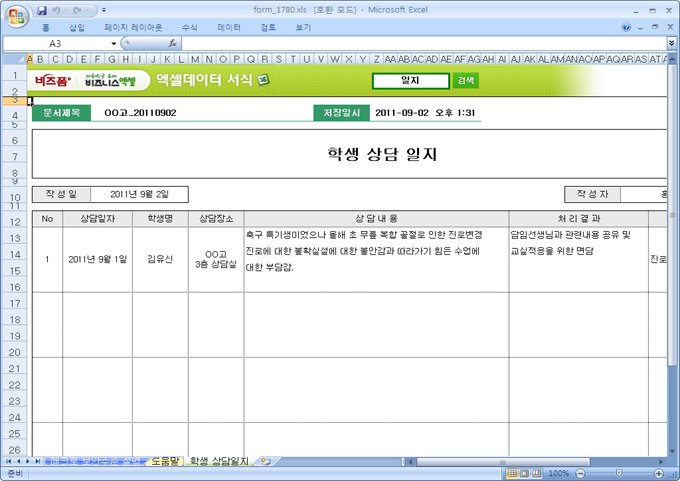The width and height of the screenshot is (680, 481).
Task: Open the 검토 ribbon tab
Action: click(x=268, y=28)
